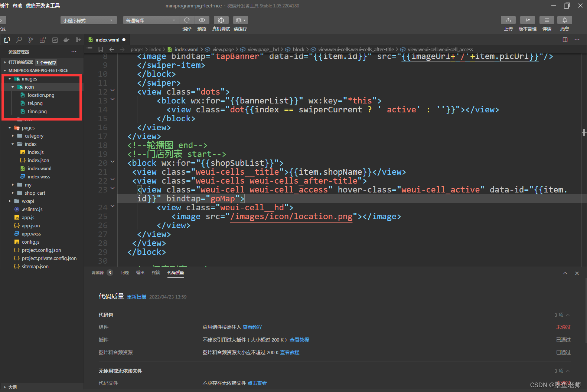Image resolution: width=587 pixels, height=392 pixels.
Task: Open the source control branch icon
Action: 31,40
